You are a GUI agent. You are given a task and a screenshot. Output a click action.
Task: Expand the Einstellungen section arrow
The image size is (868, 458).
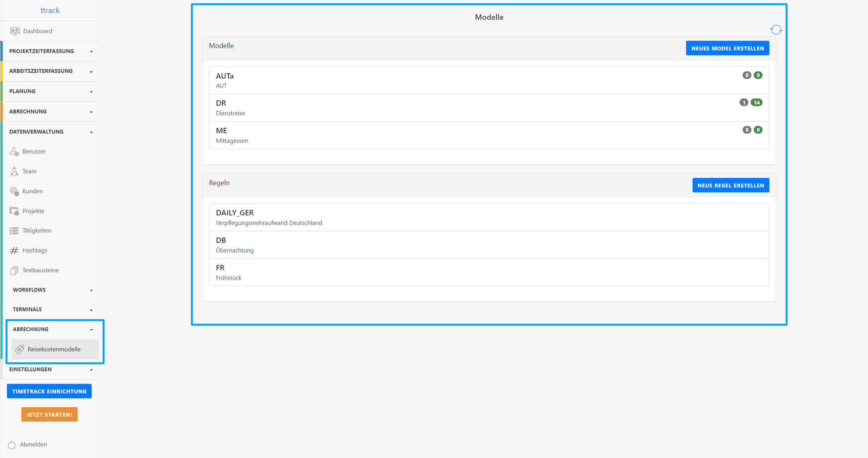tap(91, 370)
